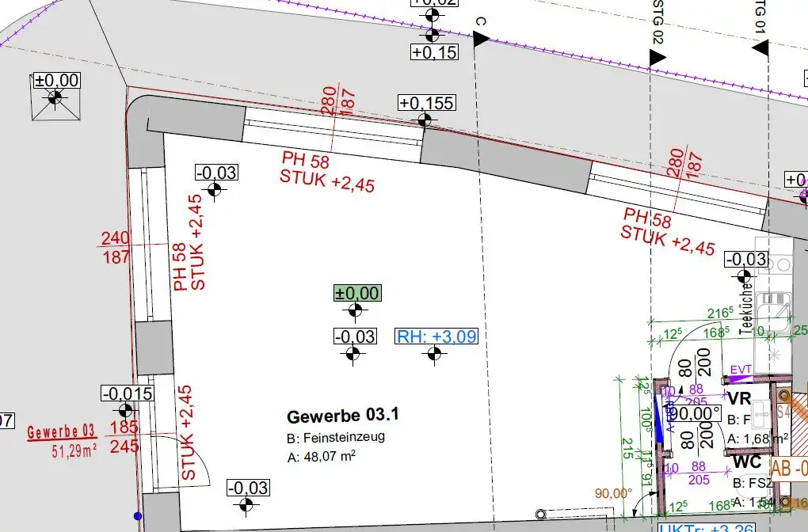Click the blue point near bottom-left wall
The width and height of the screenshot is (808, 532).
[x=138, y=516]
